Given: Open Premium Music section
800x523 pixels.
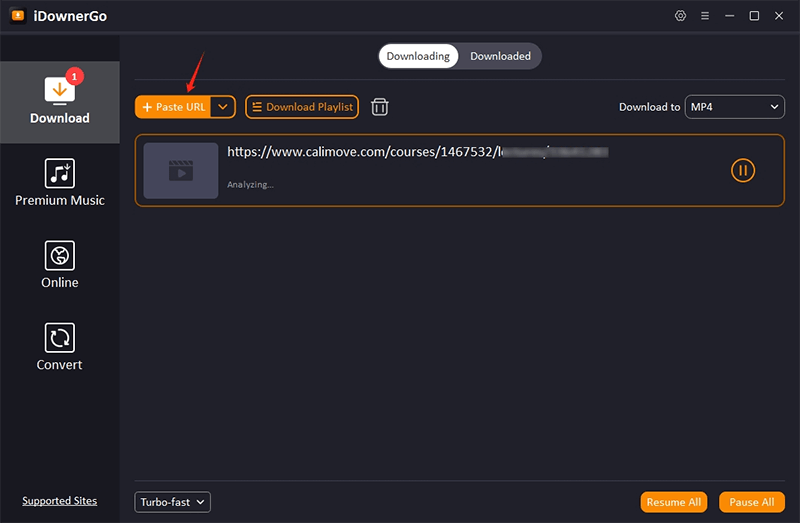Looking at the screenshot, I should 59,183.
